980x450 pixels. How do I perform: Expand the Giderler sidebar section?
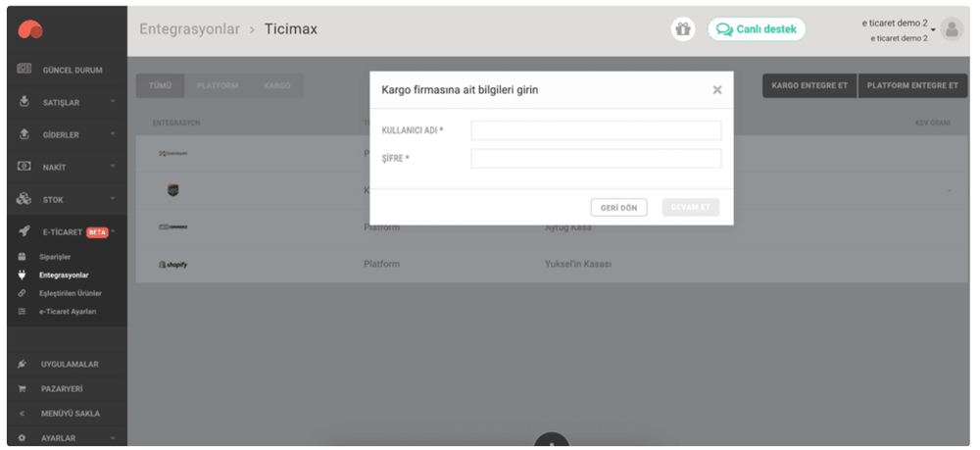[61, 134]
